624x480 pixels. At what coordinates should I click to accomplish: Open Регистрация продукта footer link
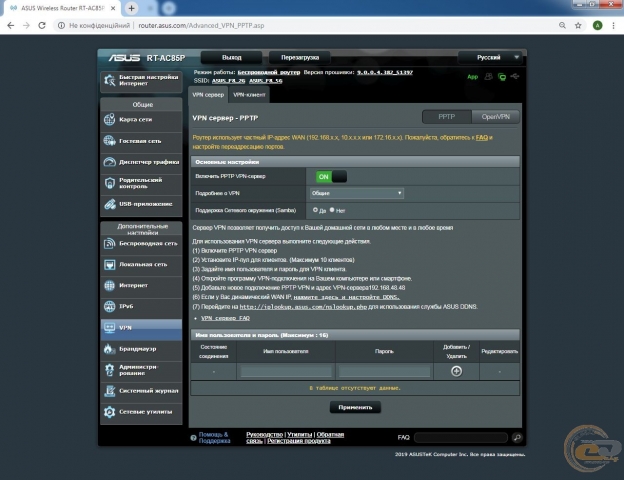298,441
